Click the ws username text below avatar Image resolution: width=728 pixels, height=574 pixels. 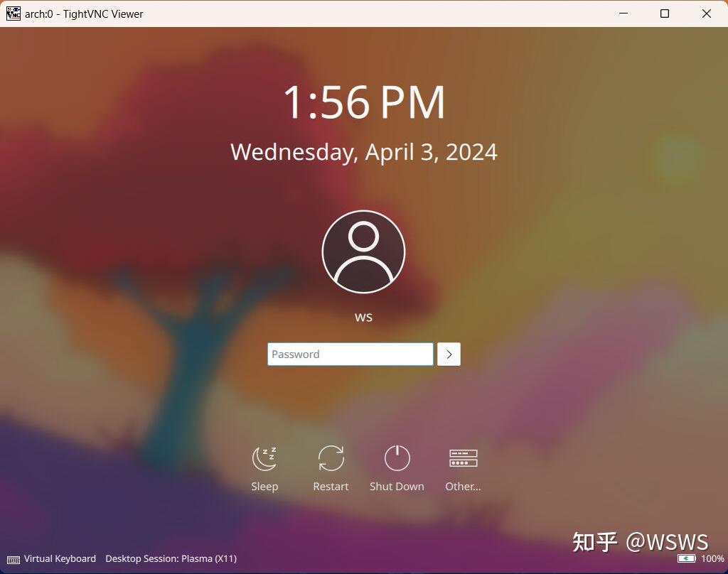point(363,317)
